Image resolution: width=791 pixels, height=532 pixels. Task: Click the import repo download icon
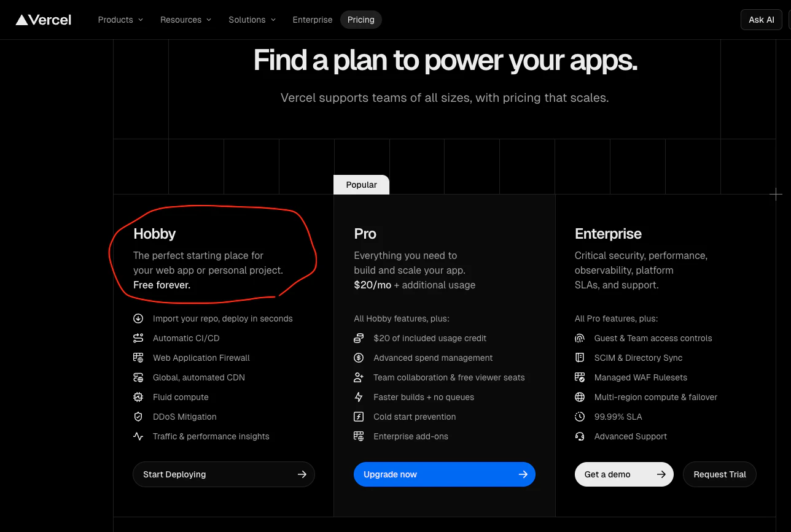click(x=138, y=318)
